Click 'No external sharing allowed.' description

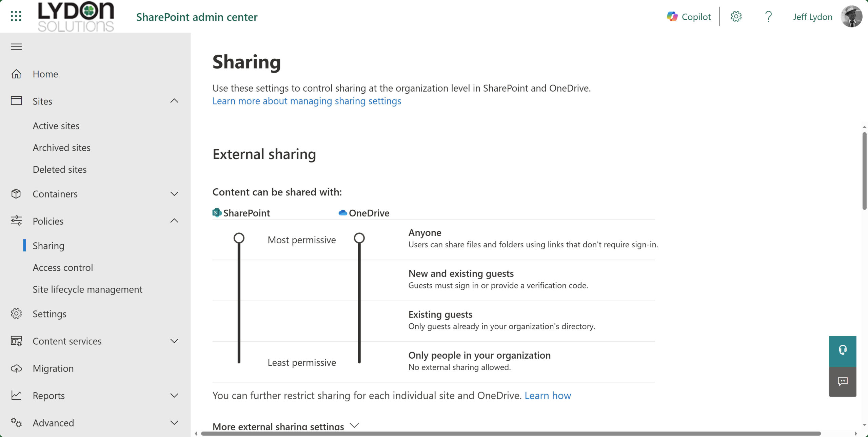point(459,367)
